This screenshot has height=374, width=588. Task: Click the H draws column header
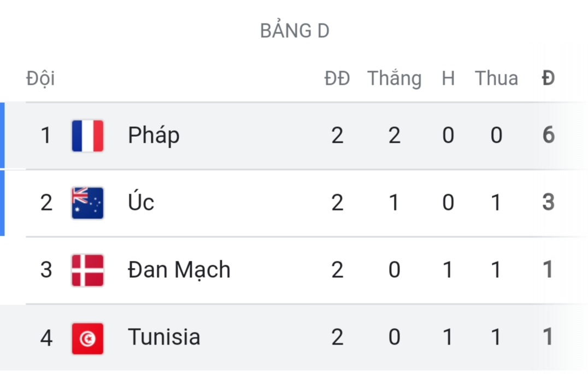(x=448, y=78)
